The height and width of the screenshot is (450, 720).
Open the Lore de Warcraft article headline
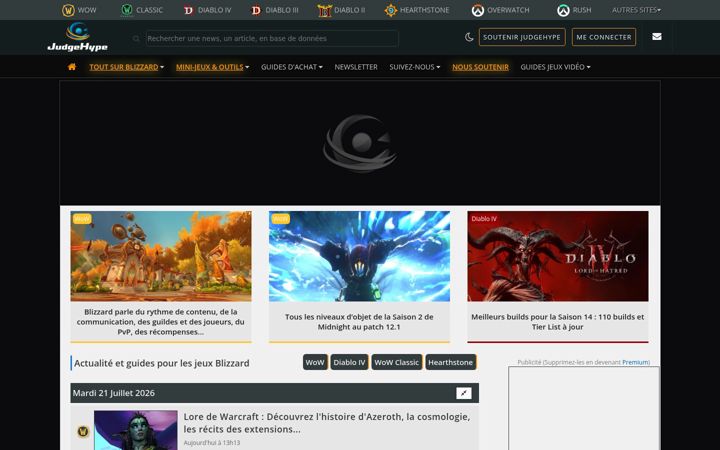326,423
